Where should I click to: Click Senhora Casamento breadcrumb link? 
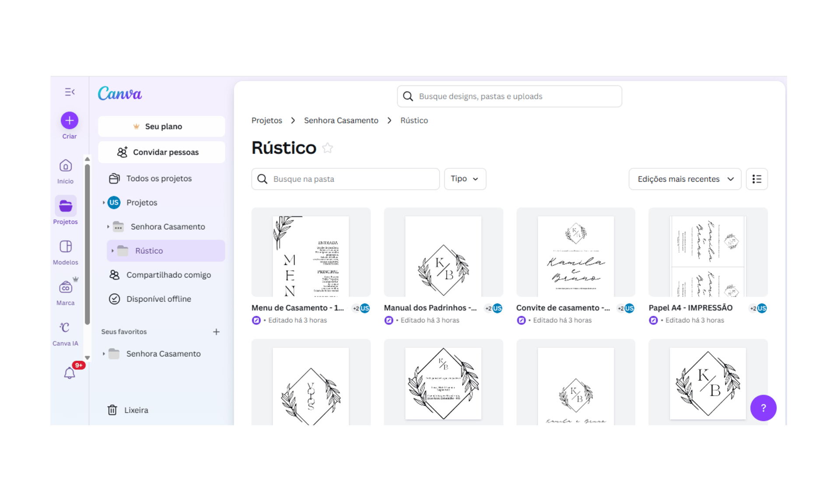341,120
